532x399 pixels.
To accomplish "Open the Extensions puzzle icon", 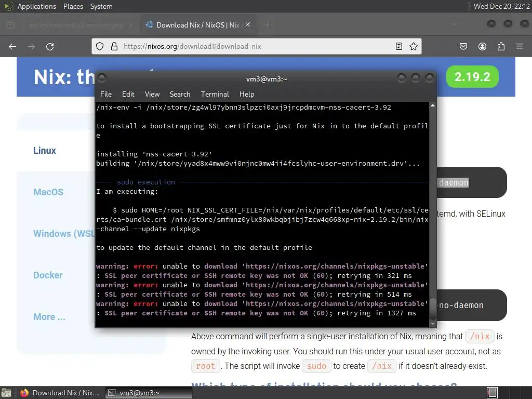I will [x=501, y=46].
